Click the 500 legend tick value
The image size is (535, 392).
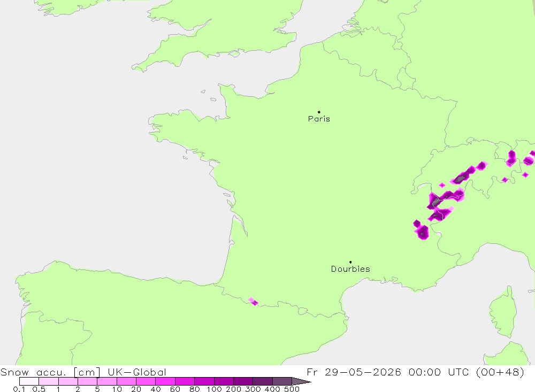pyautogui.click(x=292, y=389)
